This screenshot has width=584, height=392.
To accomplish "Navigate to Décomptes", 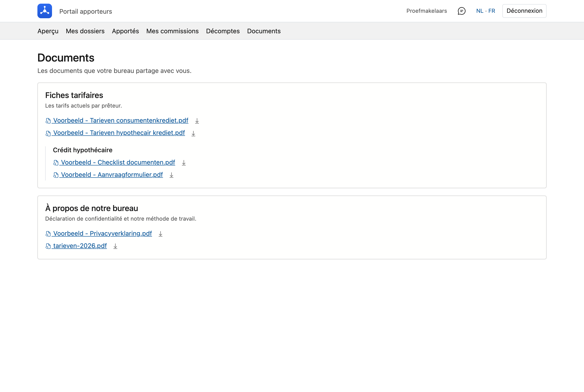I will click(223, 31).
